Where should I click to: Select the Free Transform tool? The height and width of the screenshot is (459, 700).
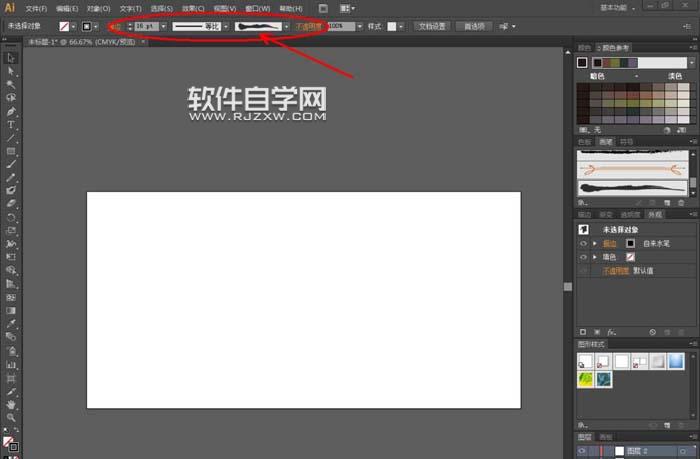pos(11,257)
